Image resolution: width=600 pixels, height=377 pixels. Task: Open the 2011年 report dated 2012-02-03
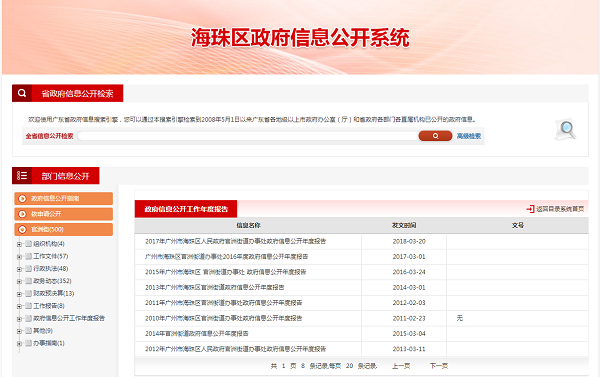223,303
